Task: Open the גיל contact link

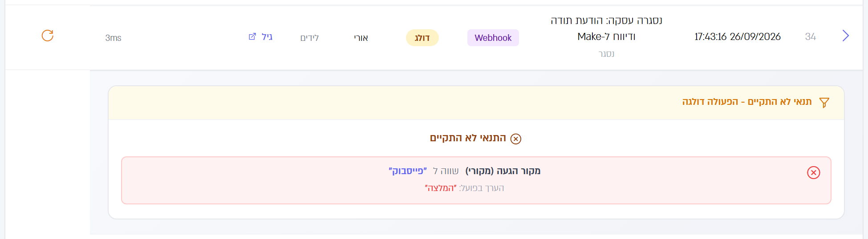Action: [x=267, y=37]
